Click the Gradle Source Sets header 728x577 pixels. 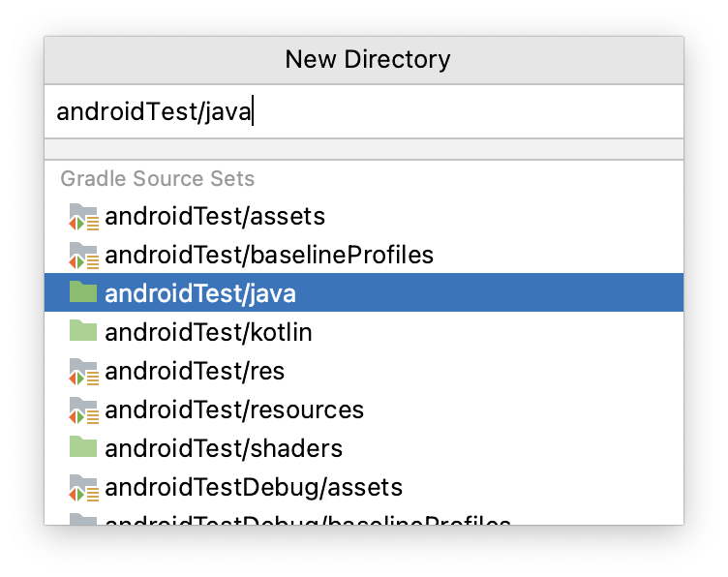tap(158, 179)
